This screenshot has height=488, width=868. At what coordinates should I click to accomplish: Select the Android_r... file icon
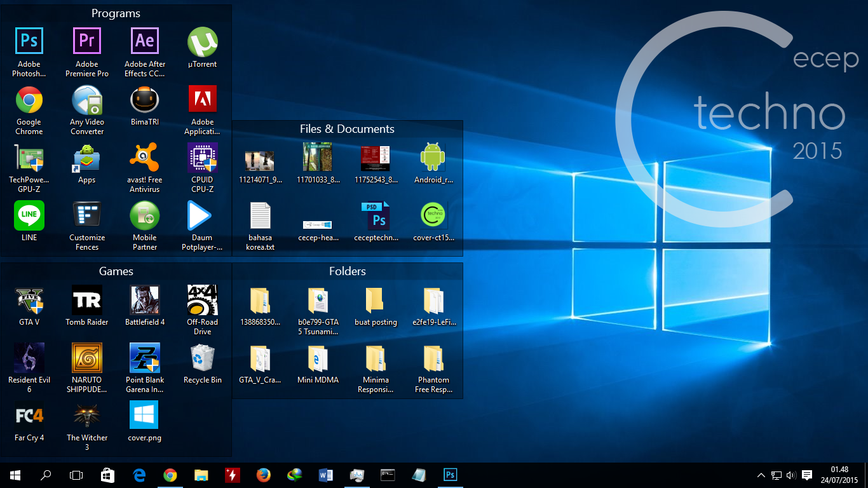click(x=433, y=157)
